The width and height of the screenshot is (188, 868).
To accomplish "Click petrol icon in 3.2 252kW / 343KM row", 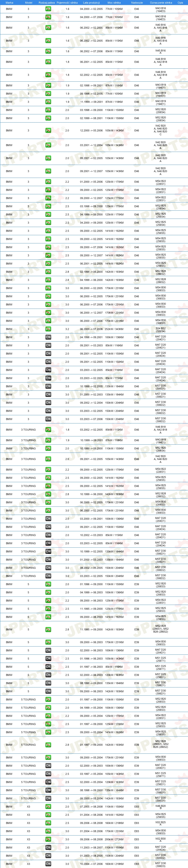I will [x=48, y=329].
